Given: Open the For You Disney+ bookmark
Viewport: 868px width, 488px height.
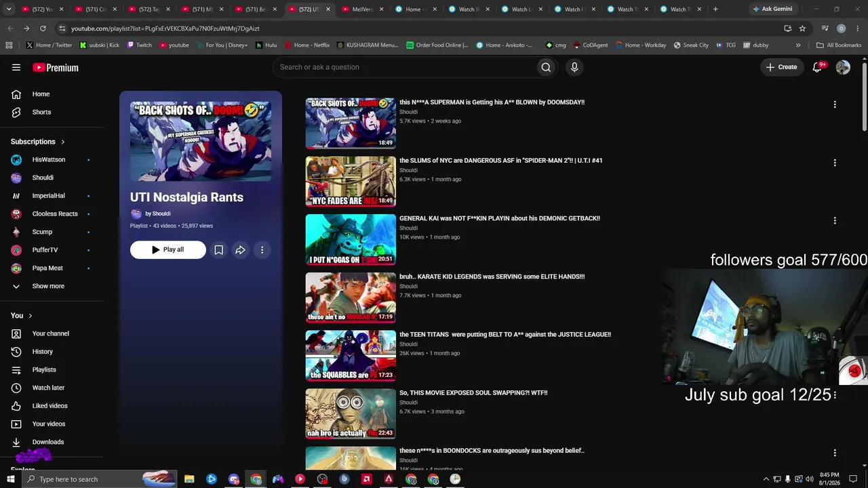Looking at the screenshot, I should 222,45.
